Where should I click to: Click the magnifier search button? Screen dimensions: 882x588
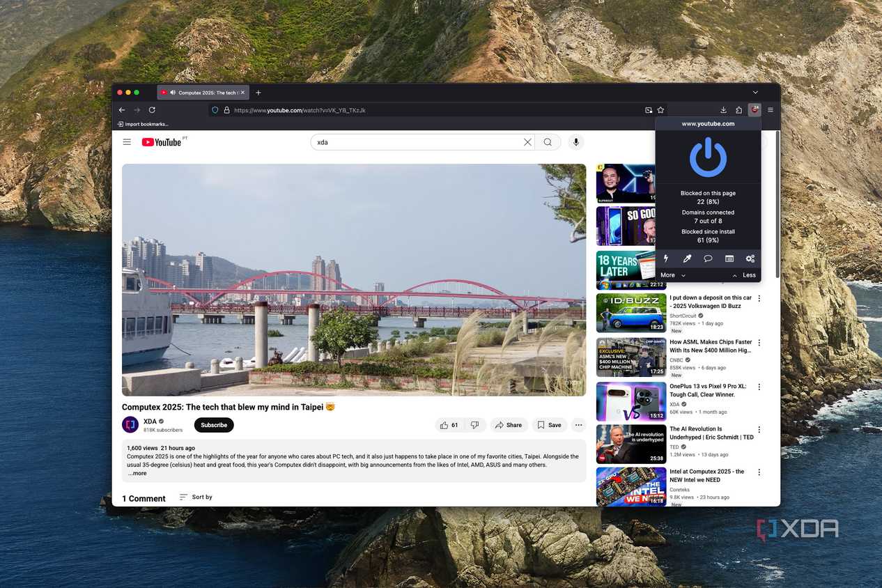point(548,142)
